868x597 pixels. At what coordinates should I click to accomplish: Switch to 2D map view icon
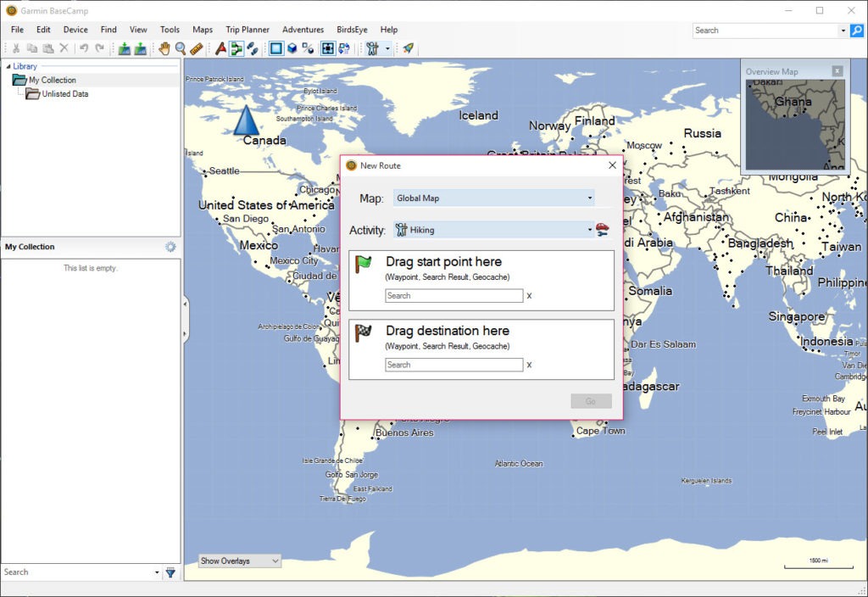[x=276, y=48]
